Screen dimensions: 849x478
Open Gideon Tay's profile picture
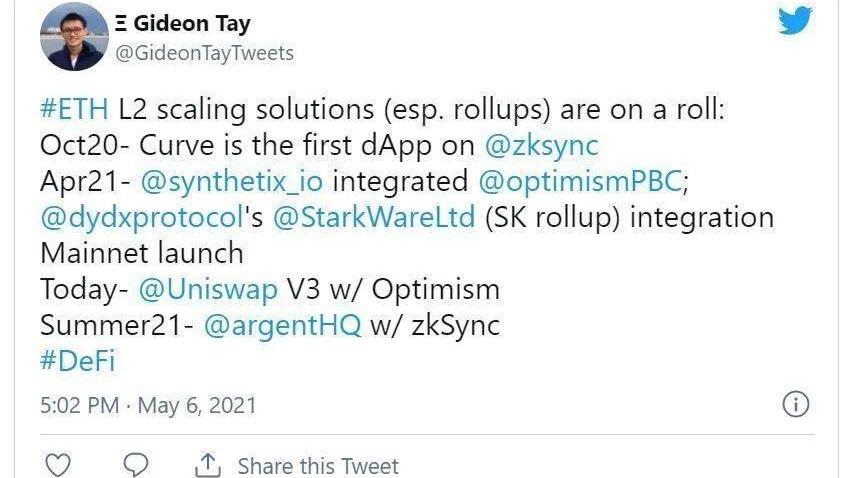(x=74, y=37)
